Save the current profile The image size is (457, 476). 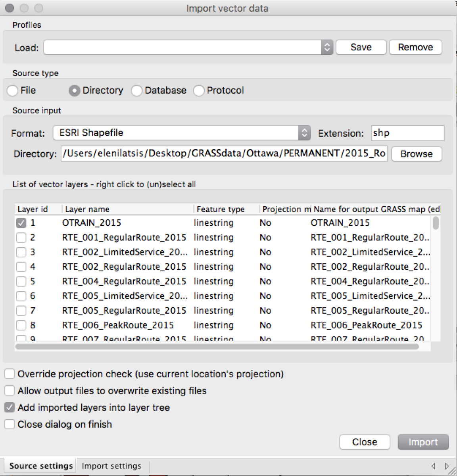tap(360, 47)
